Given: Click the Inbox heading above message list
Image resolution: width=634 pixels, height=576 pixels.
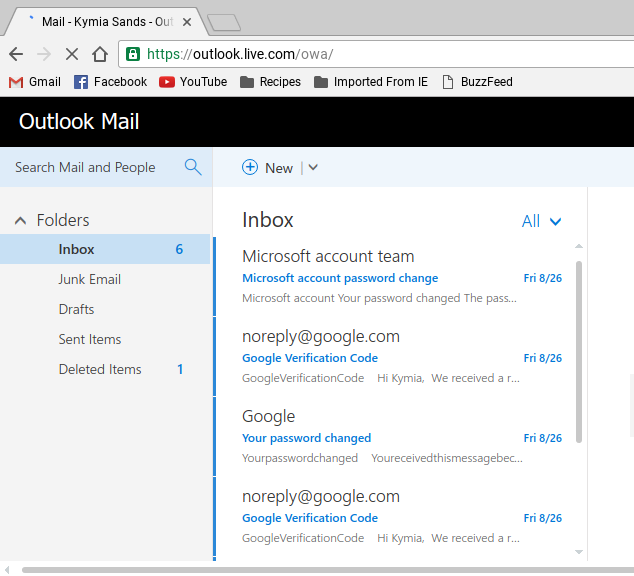Looking at the screenshot, I should point(267,220).
